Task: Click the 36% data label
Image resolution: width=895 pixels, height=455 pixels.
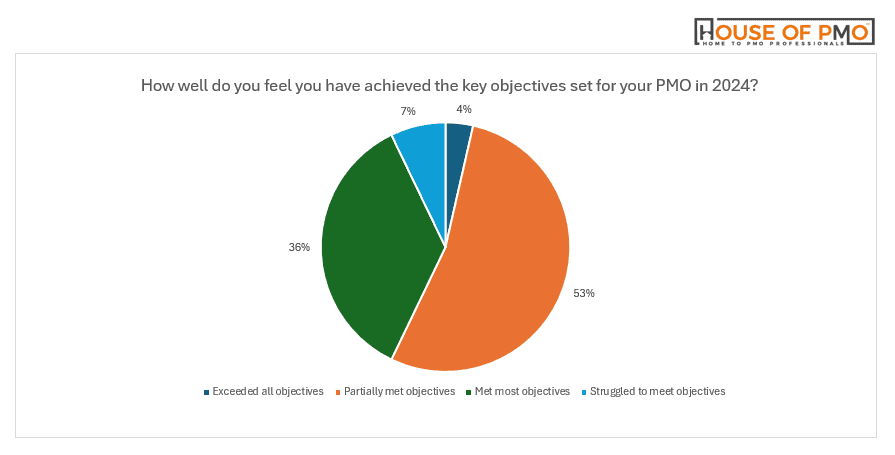Action: 299,247
